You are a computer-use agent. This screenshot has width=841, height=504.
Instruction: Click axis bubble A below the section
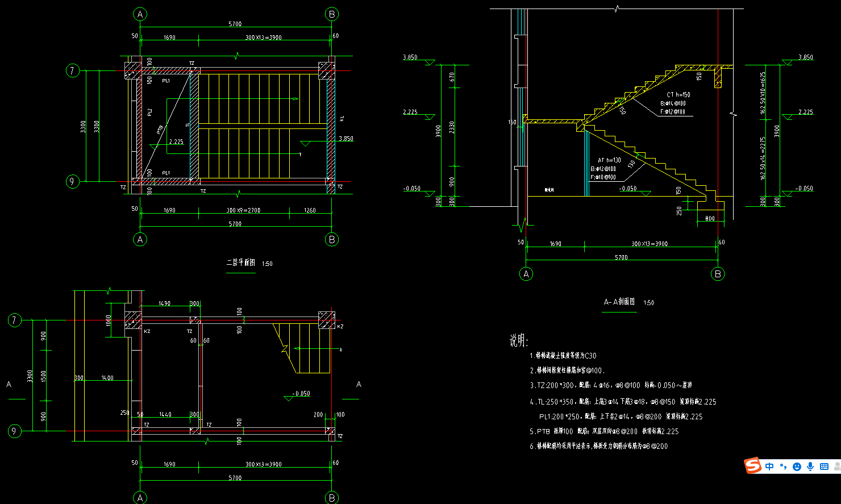coord(526,274)
